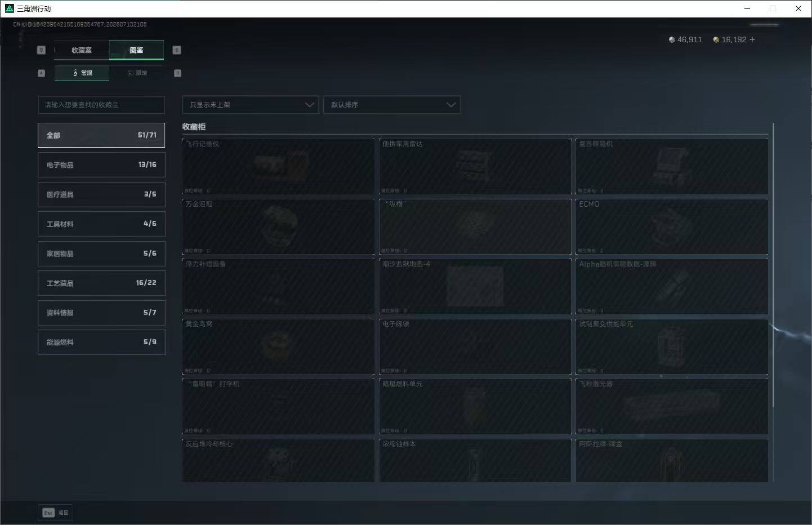This screenshot has height=525, width=812.
Task: Click the 46,911 silver coin icon
Action: click(x=671, y=40)
